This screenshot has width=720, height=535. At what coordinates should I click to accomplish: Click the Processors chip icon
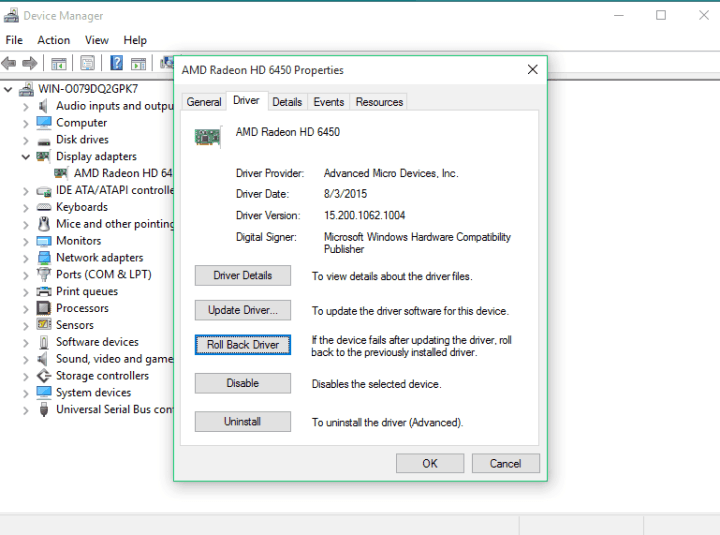(x=44, y=308)
